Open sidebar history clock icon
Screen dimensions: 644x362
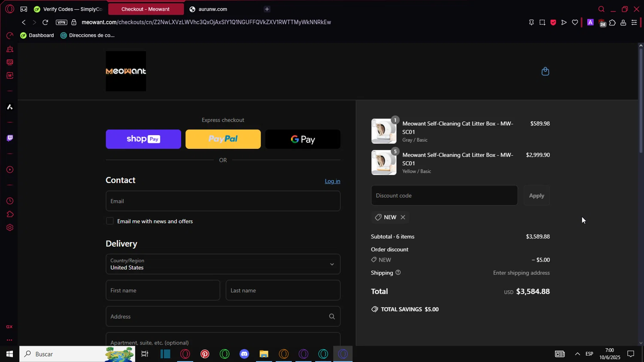click(9, 201)
